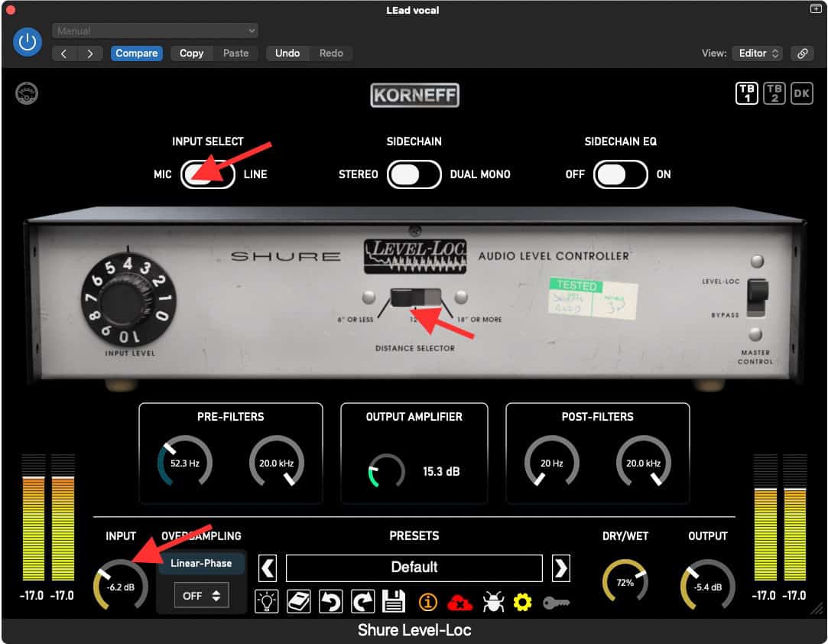Adjust Pre-Filters 52.3 Hz knob
The height and width of the screenshot is (644, 828).
pyautogui.click(x=185, y=462)
